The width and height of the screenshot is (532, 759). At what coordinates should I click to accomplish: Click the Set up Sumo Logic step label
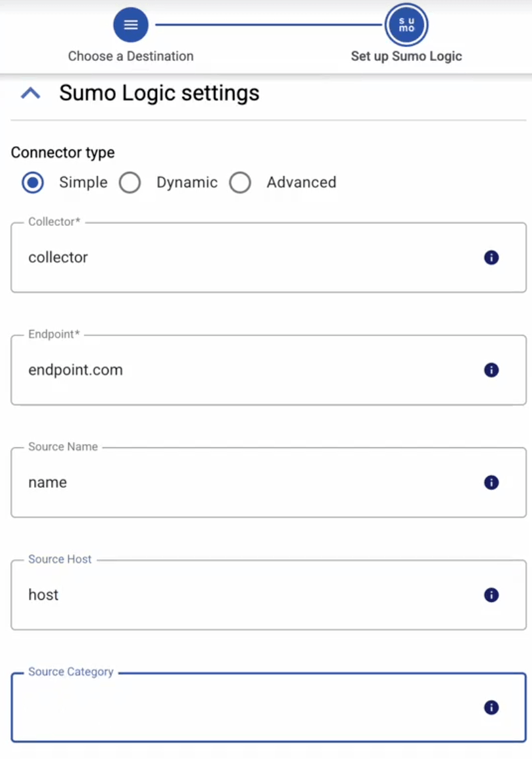(x=406, y=56)
